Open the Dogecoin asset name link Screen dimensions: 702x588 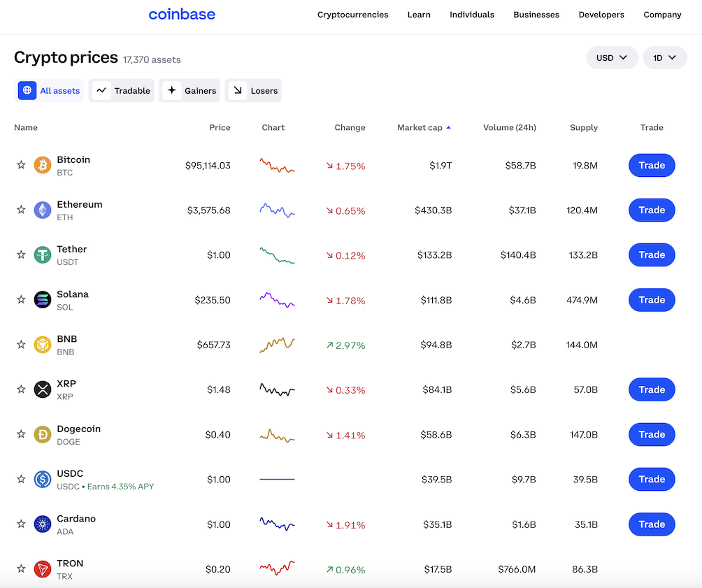click(x=79, y=429)
